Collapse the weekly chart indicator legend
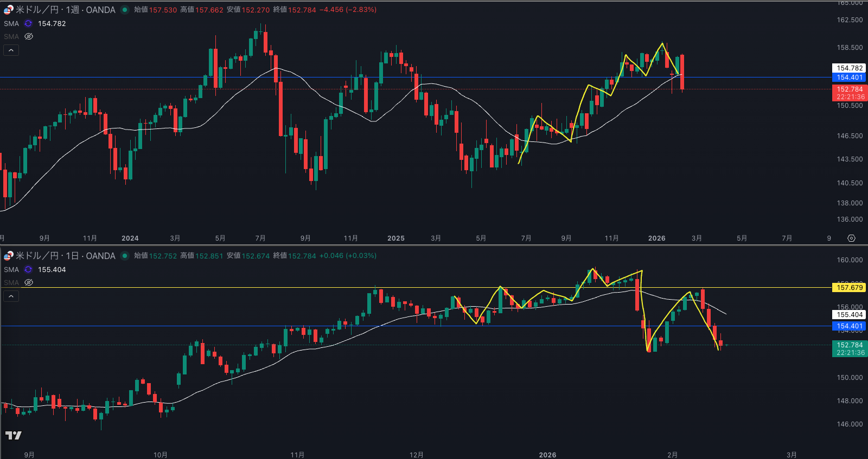The width and height of the screenshot is (868, 459). coord(11,50)
